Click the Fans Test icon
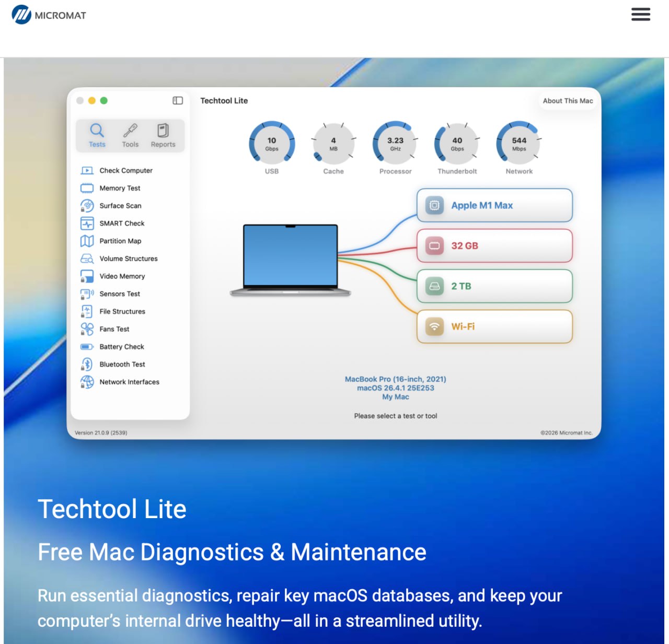 (x=87, y=329)
